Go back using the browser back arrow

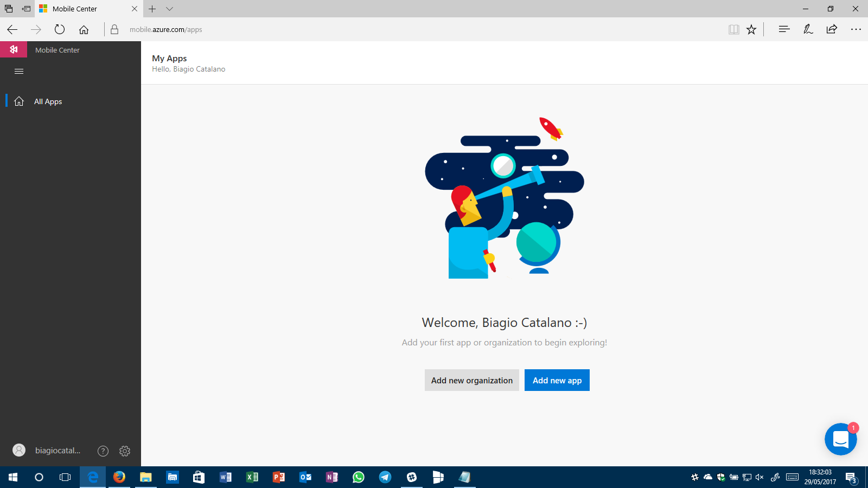12,29
